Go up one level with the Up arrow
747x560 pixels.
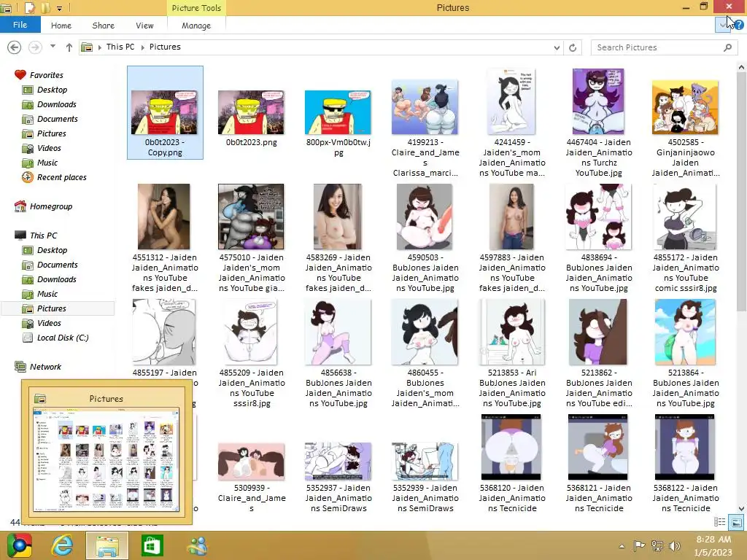69,47
